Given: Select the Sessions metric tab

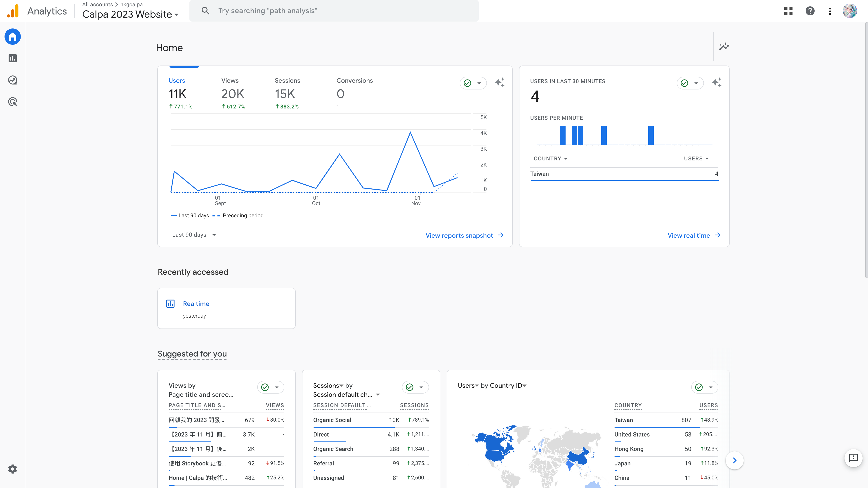Looking at the screenshot, I should point(287,93).
